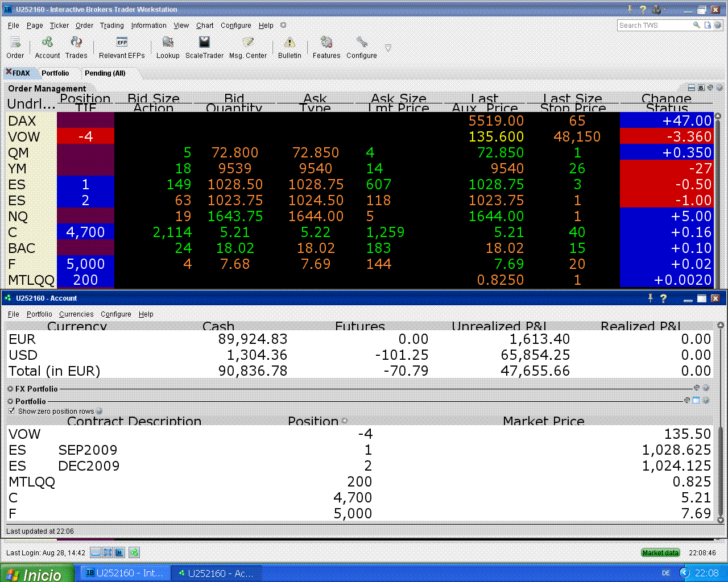Open the Lookup tool
Screen dimensions: 728x582
(168, 43)
